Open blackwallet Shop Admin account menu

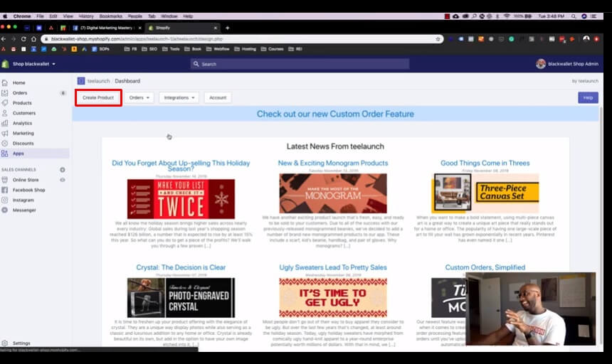click(567, 64)
